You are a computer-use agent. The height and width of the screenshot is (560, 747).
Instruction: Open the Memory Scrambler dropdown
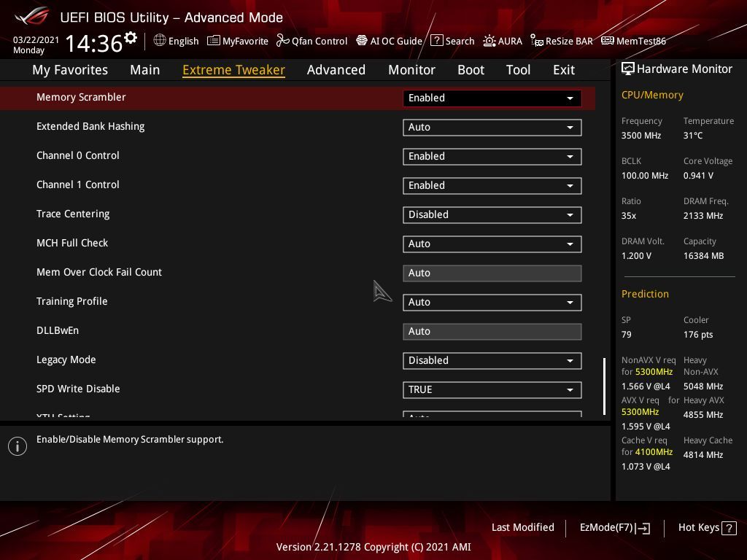(492, 98)
